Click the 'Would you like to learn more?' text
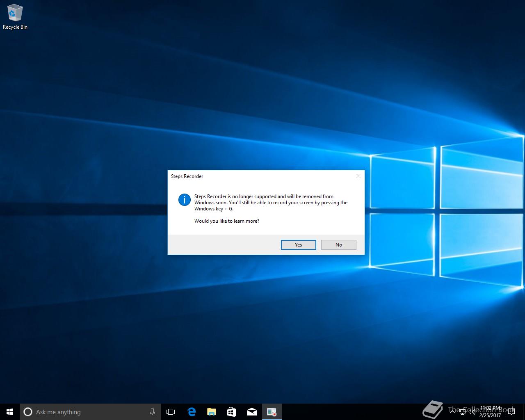 [x=227, y=221]
